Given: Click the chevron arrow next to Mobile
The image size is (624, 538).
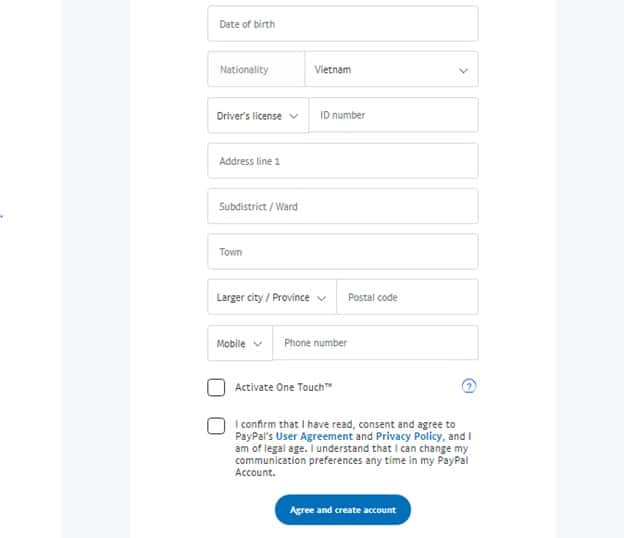Looking at the screenshot, I should click(257, 344).
